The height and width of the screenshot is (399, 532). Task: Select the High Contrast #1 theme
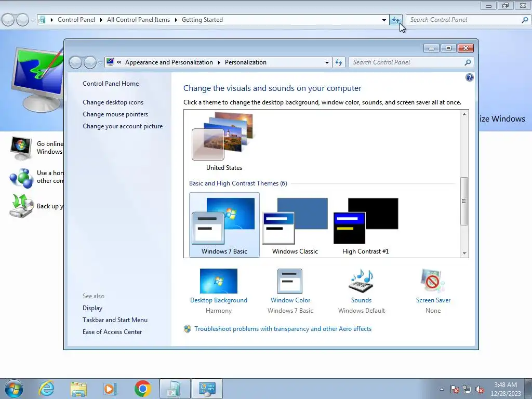[365, 224]
